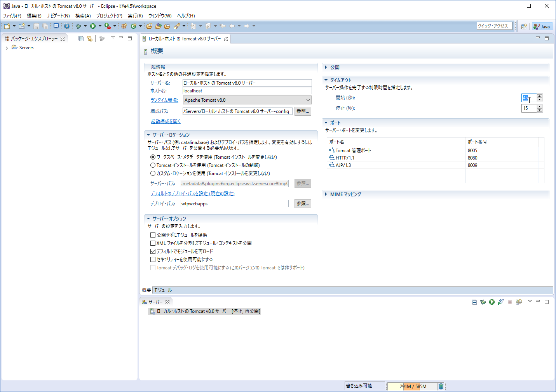Open the Run toolbar button dropdown arrow
The width and height of the screenshot is (556, 392).
click(x=100, y=26)
